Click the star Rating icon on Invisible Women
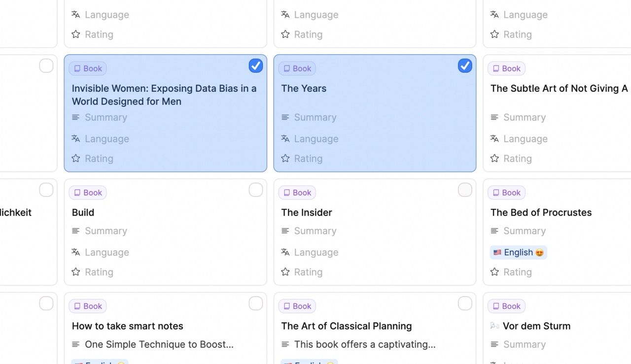631x364 pixels. [x=76, y=159]
